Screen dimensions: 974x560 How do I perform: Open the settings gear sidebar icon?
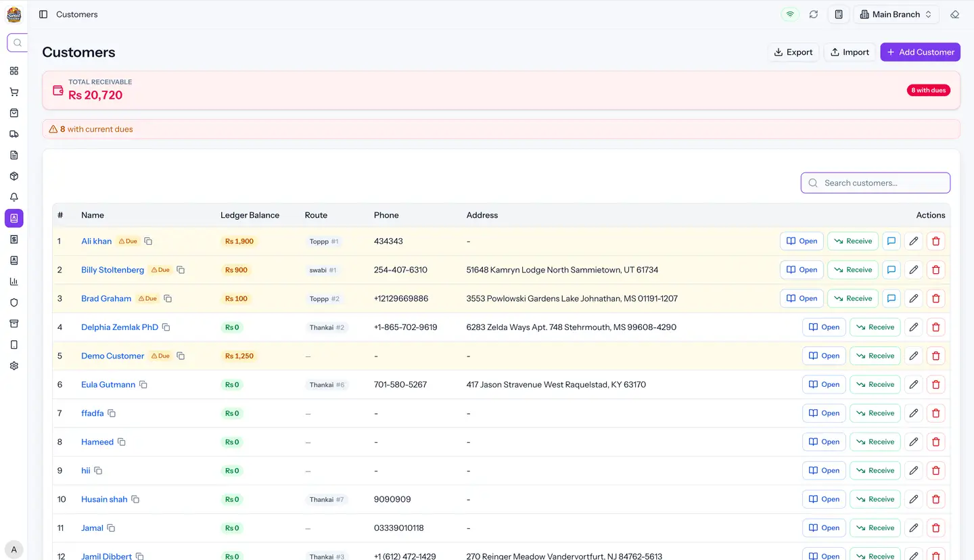tap(14, 365)
